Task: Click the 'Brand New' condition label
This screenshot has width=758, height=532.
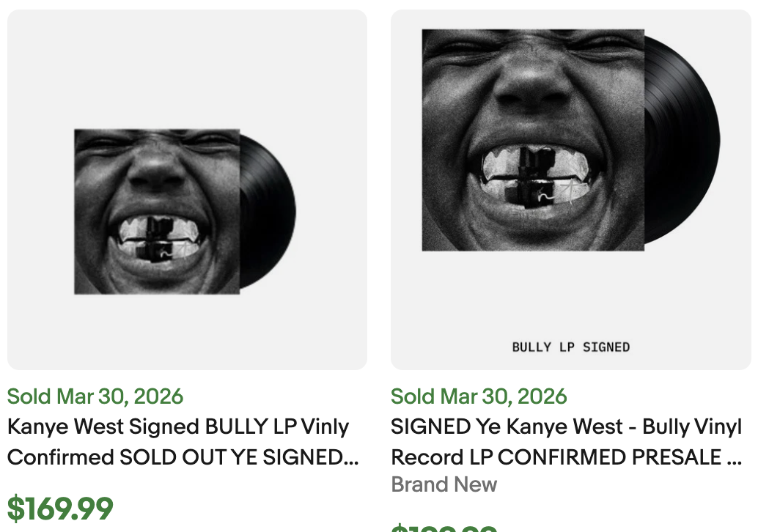Action: 444,484
